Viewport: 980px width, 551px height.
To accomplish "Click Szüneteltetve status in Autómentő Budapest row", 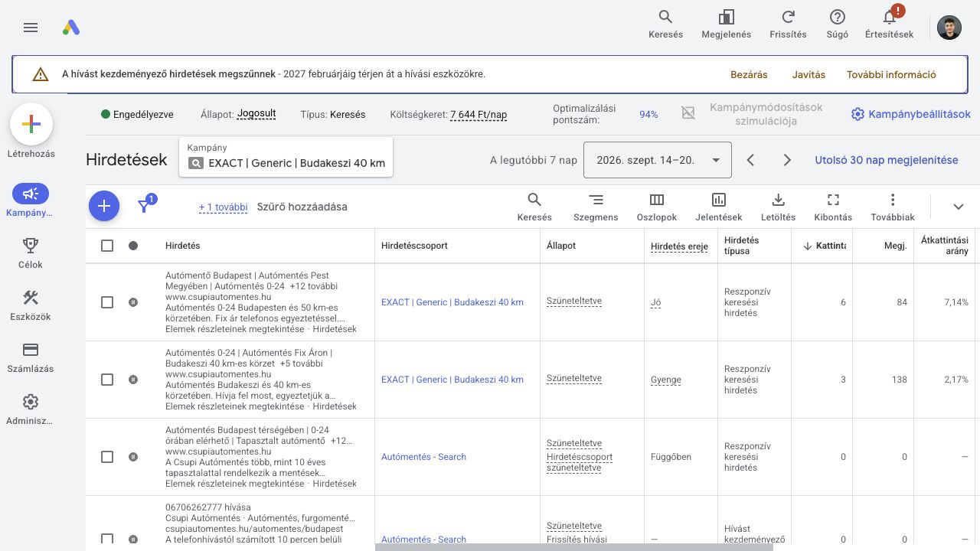I will click(574, 302).
